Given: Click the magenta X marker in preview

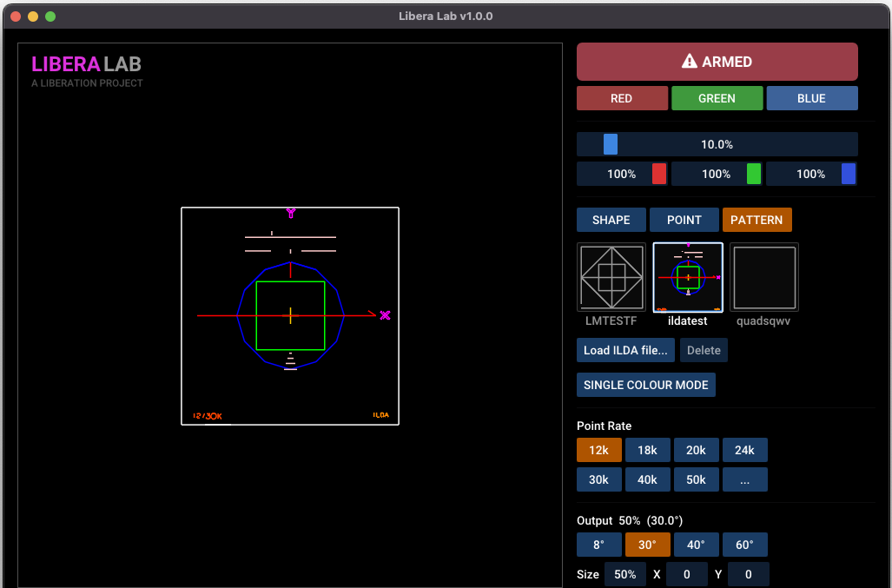Looking at the screenshot, I should [x=385, y=315].
